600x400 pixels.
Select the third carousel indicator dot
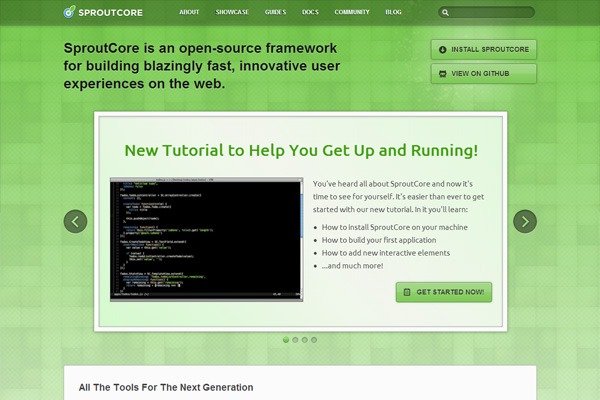(x=304, y=340)
